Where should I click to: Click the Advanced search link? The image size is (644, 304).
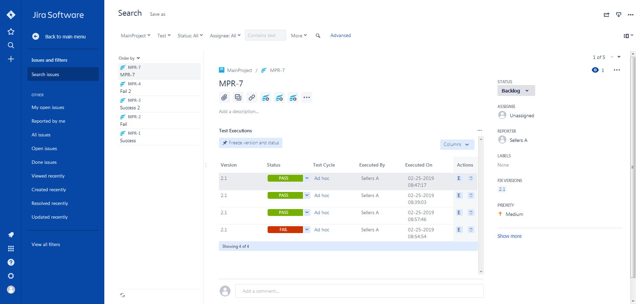(340, 35)
